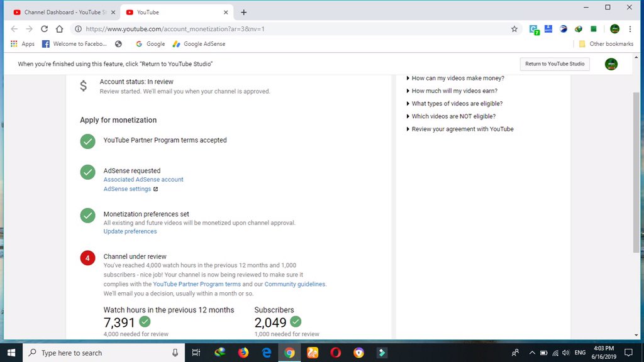Launch Firefox from the taskbar
Image resolution: width=644 pixels, height=362 pixels.
243,353
